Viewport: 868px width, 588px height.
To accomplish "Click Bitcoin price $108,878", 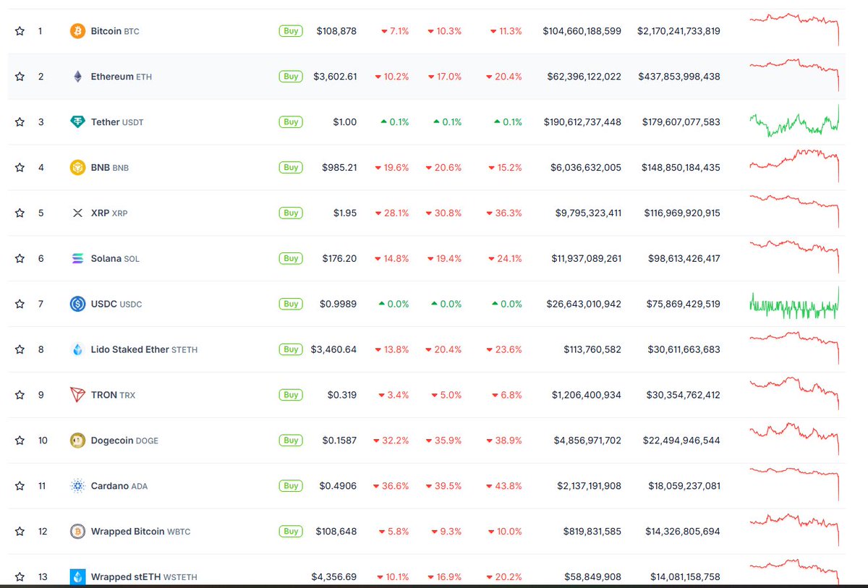I will 336,31.
